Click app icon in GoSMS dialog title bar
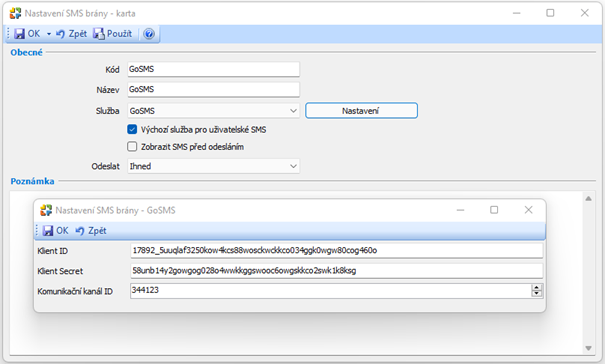The height and width of the screenshot is (364, 605). tap(46, 210)
